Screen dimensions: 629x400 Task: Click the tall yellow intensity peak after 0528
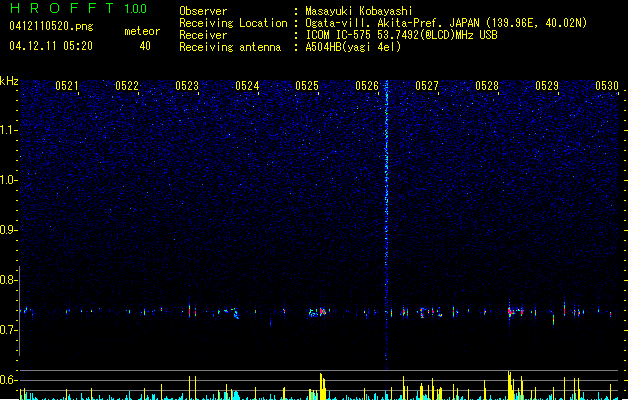click(509, 385)
